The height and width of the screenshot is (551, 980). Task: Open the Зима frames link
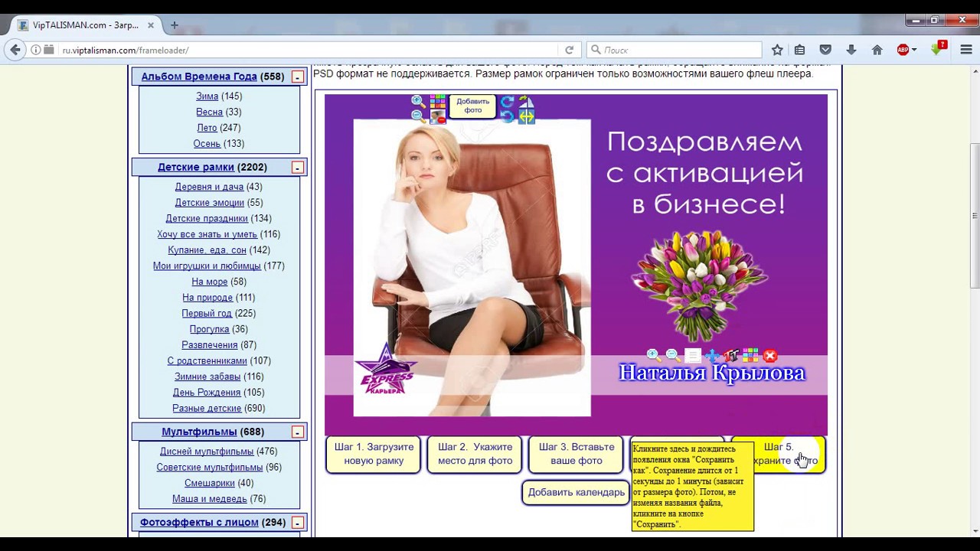coord(207,96)
